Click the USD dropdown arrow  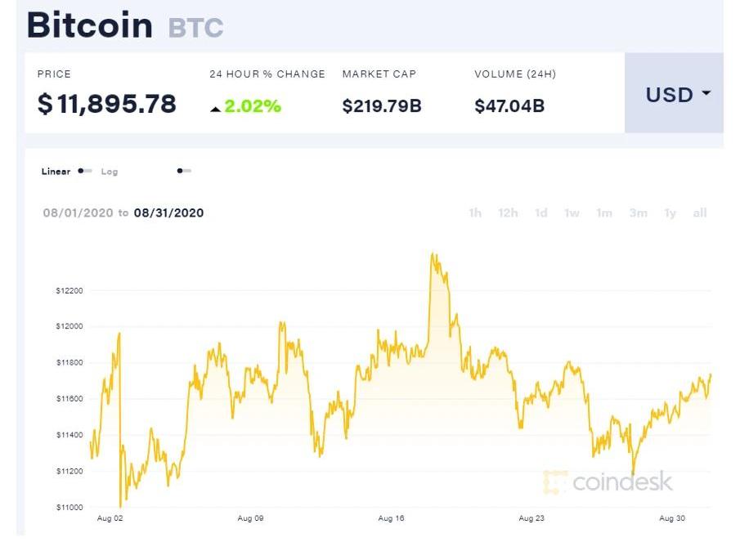click(706, 94)
